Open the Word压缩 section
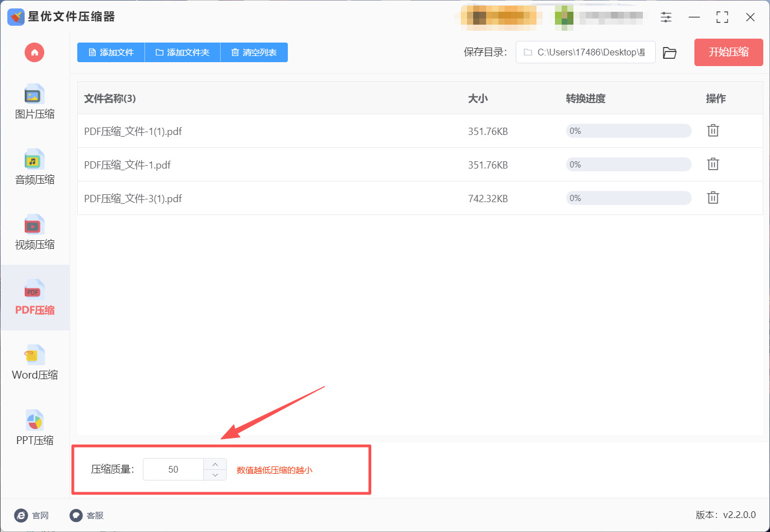770x532 pixels. [35, 363]
